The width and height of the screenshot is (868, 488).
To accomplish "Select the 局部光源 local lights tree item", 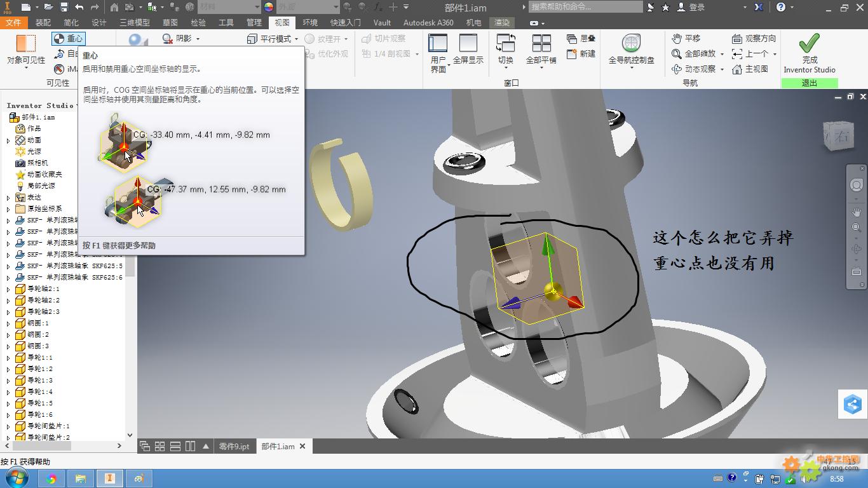I will coord(36,186).
